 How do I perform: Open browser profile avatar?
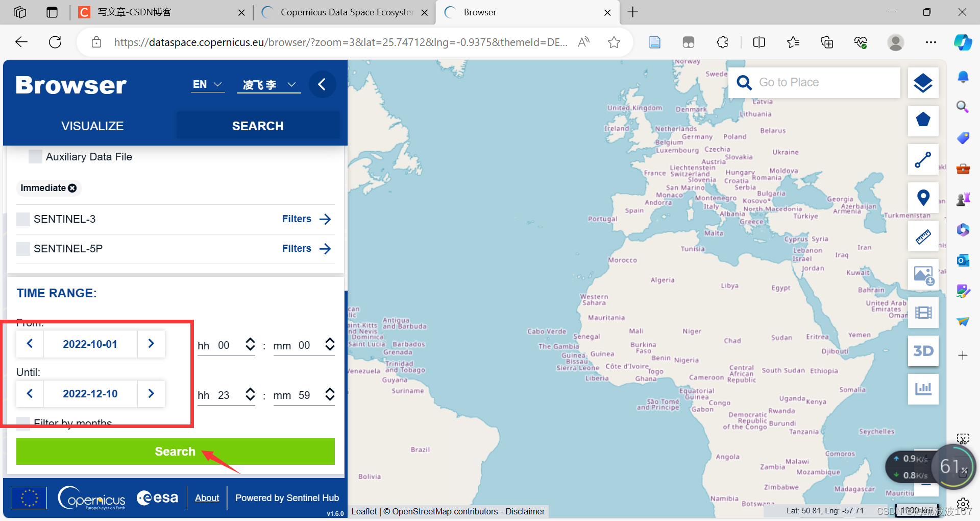coord(896,42)
